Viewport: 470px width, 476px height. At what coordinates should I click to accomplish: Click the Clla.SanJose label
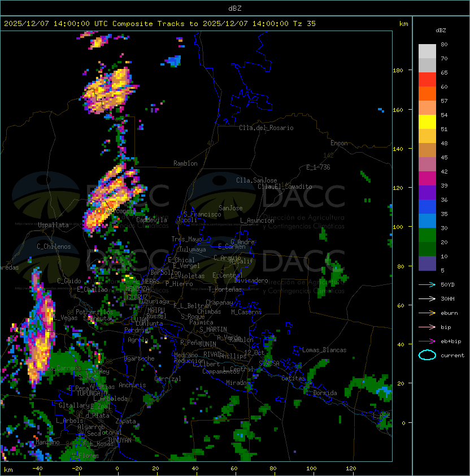click(256, 180)
